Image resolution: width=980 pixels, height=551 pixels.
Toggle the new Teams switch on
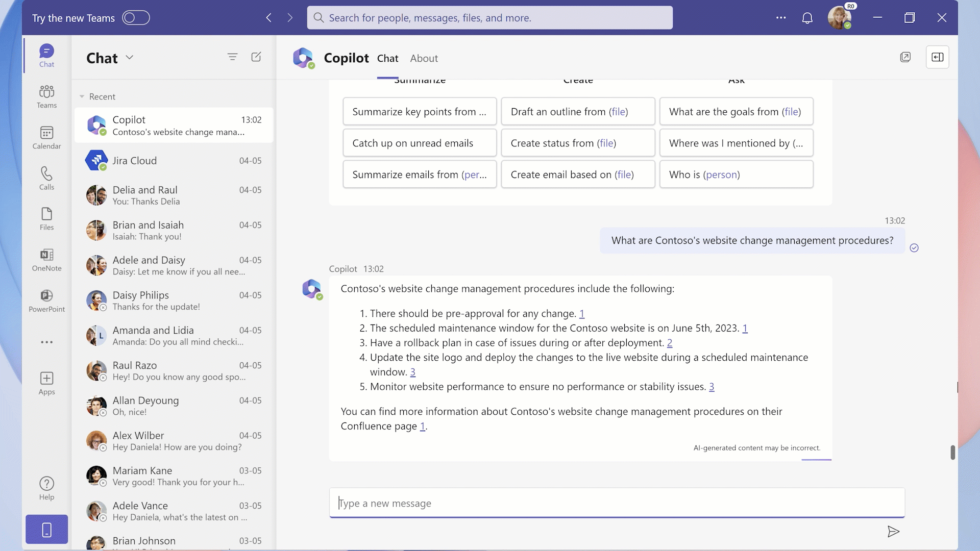point(135,17)
